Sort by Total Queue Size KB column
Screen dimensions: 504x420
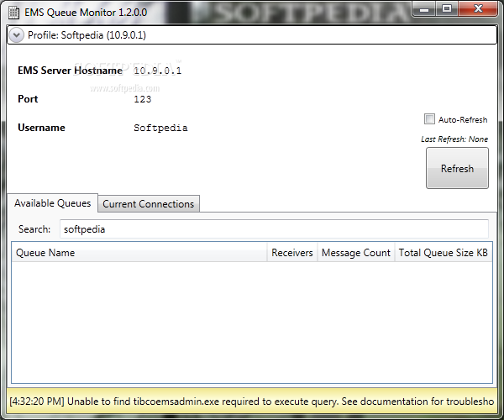(444, 253)
